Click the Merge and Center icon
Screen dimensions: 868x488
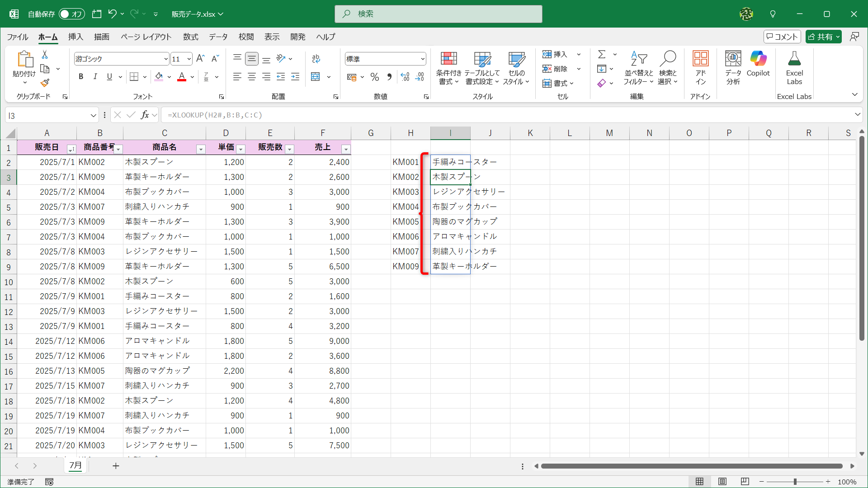point(316,77)
